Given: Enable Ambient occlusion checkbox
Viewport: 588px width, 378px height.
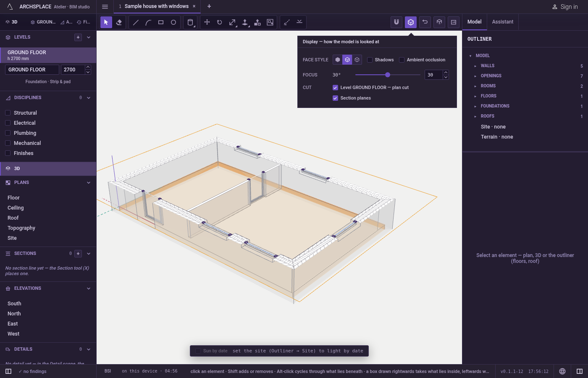Looking at the screenshot, I should pos(402,60).
